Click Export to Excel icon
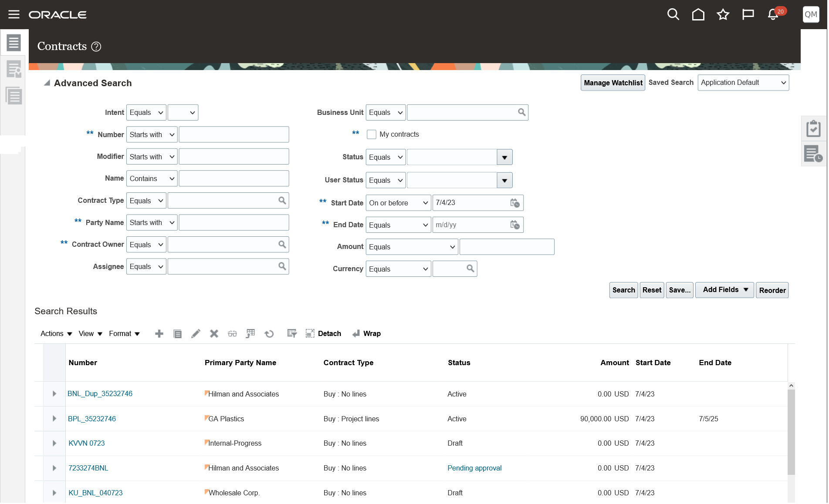Screen dimensions: 829x504 [x=250, y=334]
